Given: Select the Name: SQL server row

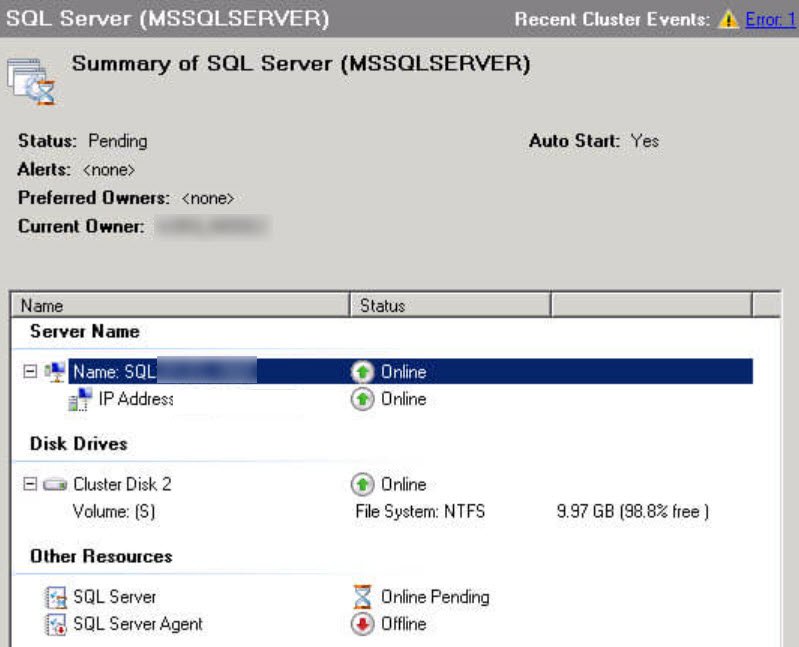Looking at the screenshot, I should [411, 371].
